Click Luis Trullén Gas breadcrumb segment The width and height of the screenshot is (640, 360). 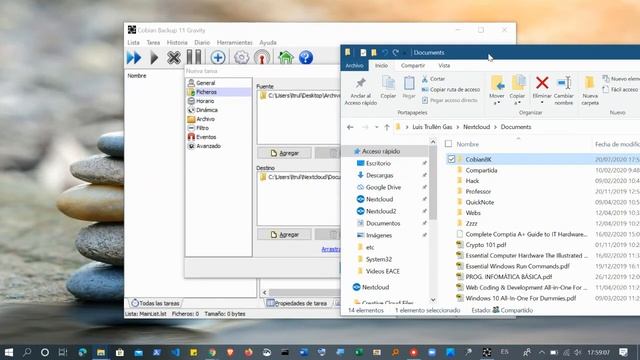(x=432, y=127)
